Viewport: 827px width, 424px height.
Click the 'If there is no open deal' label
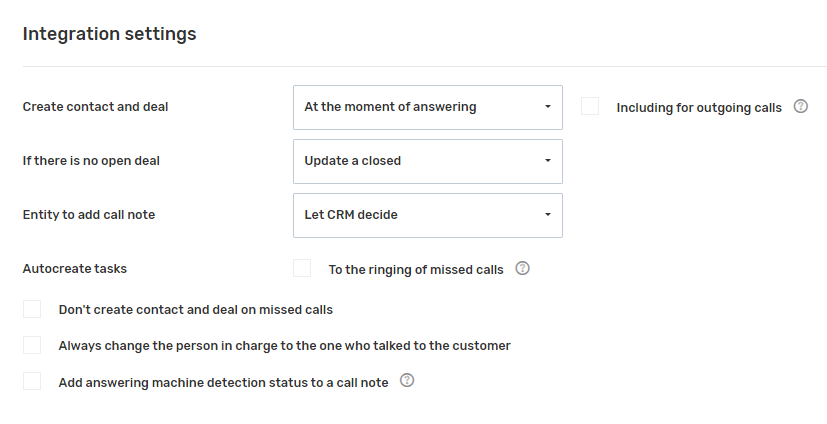pyautogui.click(x=91, y=161)
